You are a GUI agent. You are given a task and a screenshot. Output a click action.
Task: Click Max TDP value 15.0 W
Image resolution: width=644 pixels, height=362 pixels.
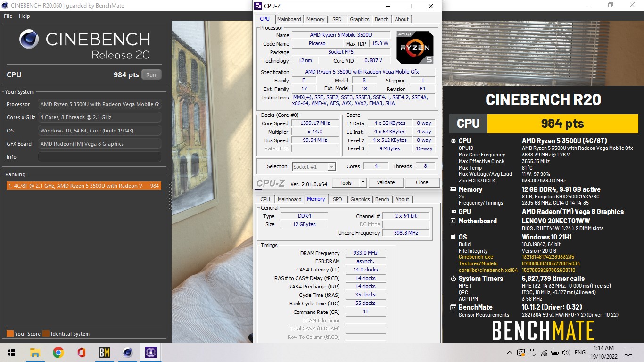(380, 44)
